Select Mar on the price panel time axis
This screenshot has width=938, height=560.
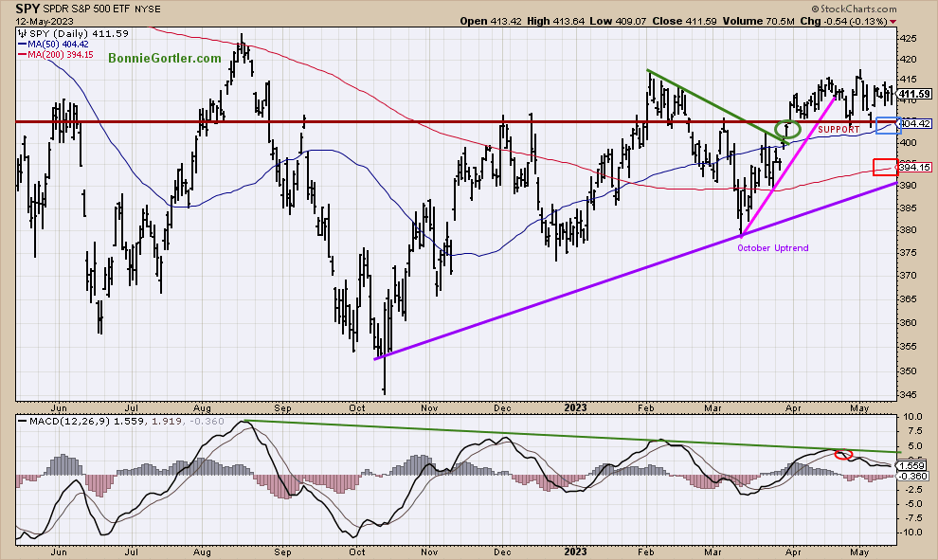713,408
